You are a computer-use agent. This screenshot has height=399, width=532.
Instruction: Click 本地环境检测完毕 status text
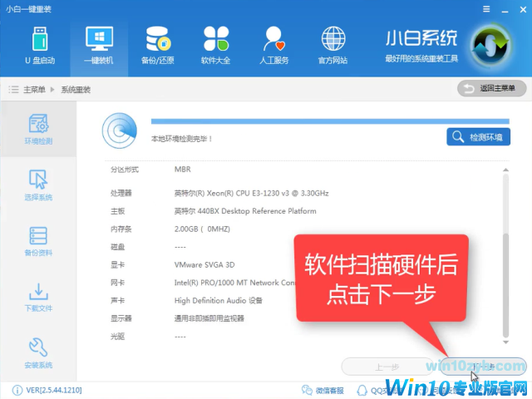point(182,139)
